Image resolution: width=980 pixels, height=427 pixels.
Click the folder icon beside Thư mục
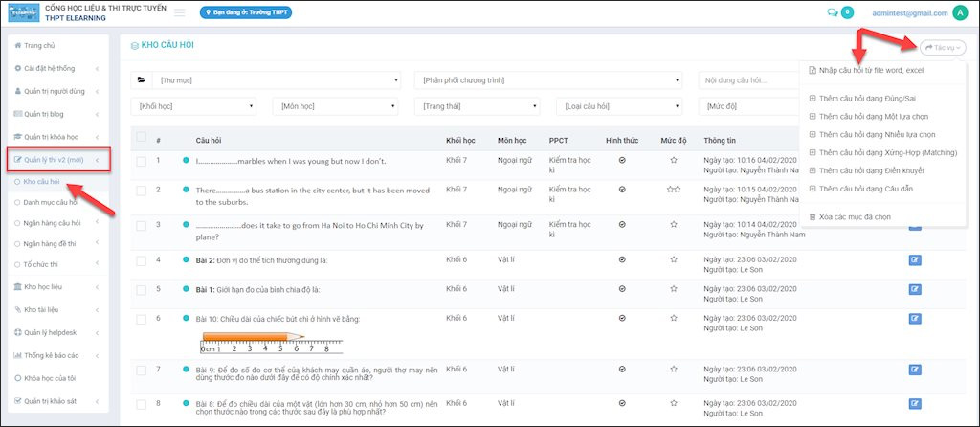point(142,80)
